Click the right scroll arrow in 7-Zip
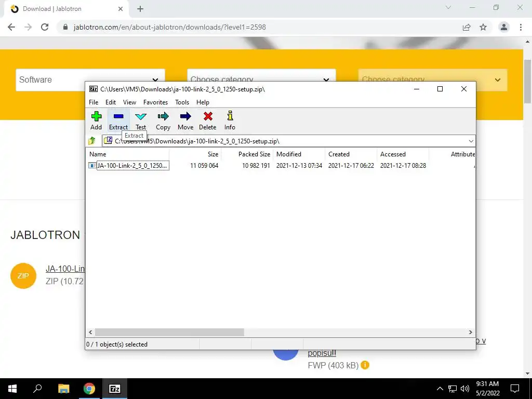 click(470, 332)
